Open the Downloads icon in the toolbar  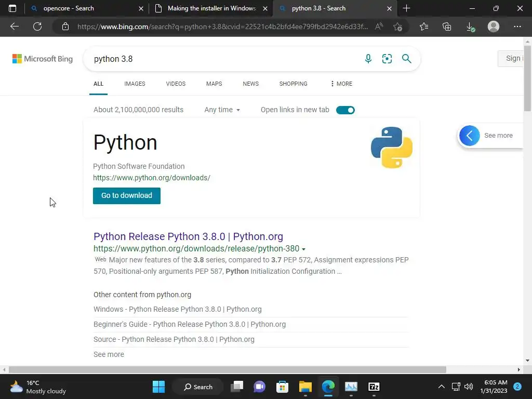point(470,26)
